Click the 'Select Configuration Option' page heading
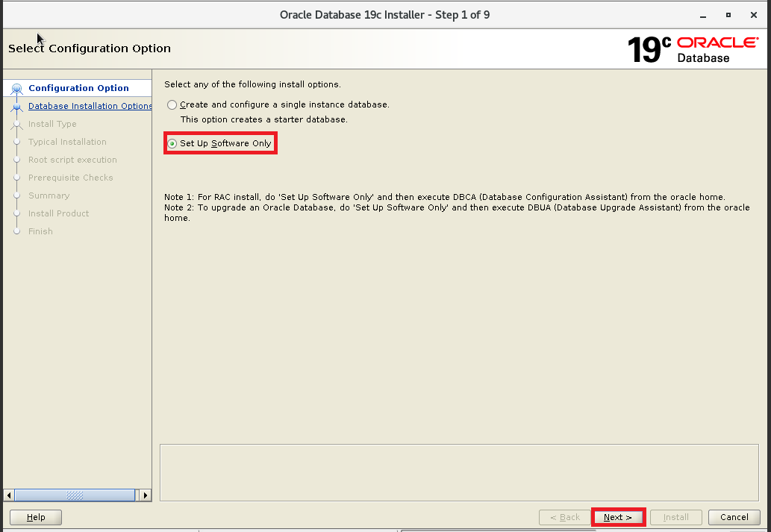The image size is (771, 532). click(90, 48)
